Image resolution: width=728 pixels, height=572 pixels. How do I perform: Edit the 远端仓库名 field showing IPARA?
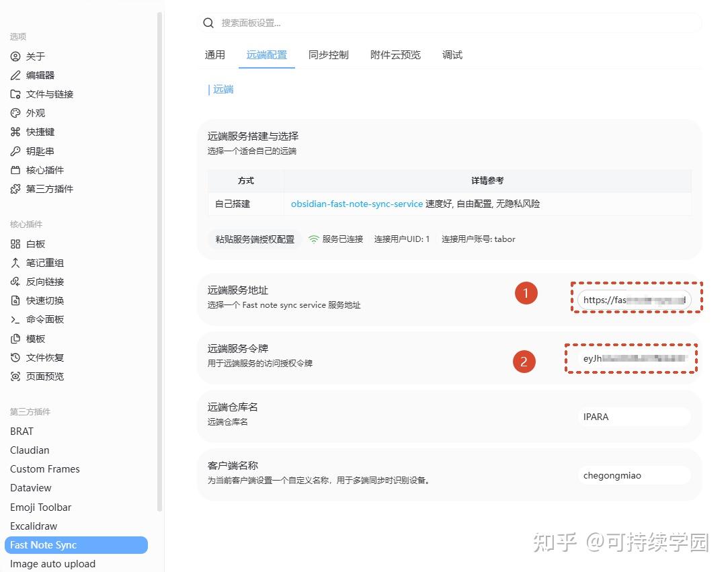click(634, 417)
